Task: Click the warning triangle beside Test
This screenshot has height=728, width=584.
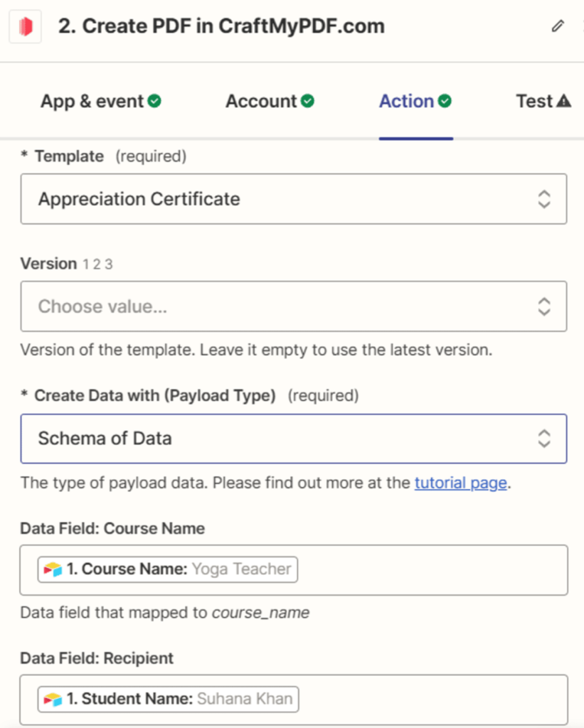Action: point(563,101)
